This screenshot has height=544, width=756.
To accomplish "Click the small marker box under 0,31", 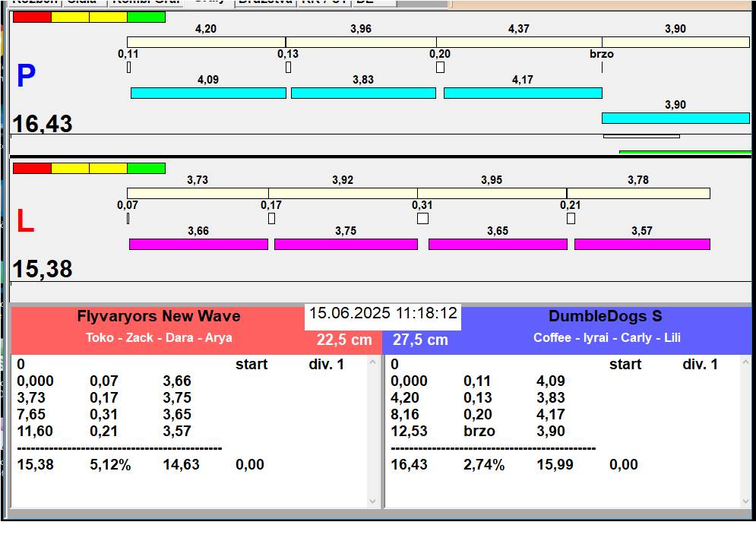I will (x=422, y=219).
